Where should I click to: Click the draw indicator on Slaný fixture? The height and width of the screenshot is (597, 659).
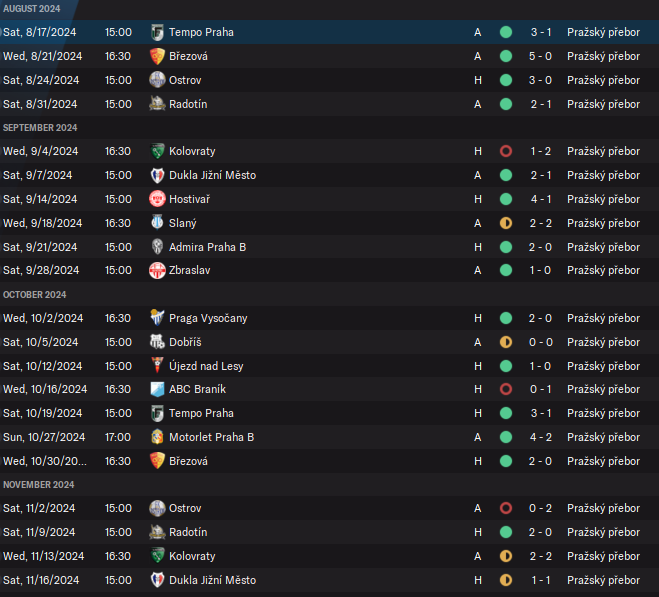tap(506, 223)
